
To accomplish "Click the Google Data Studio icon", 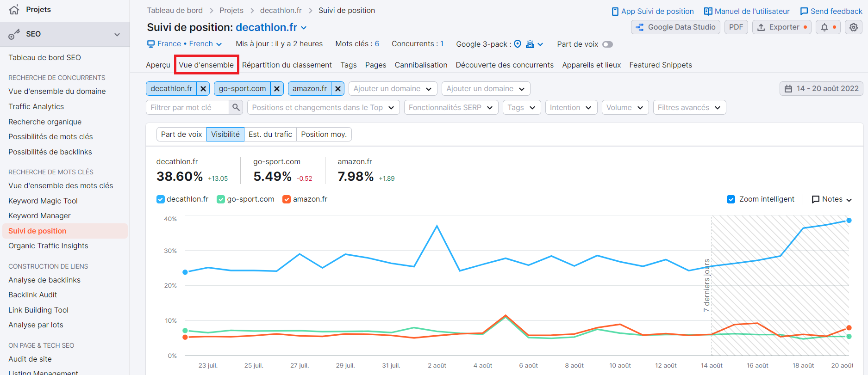I will click(x=640, y=27).
